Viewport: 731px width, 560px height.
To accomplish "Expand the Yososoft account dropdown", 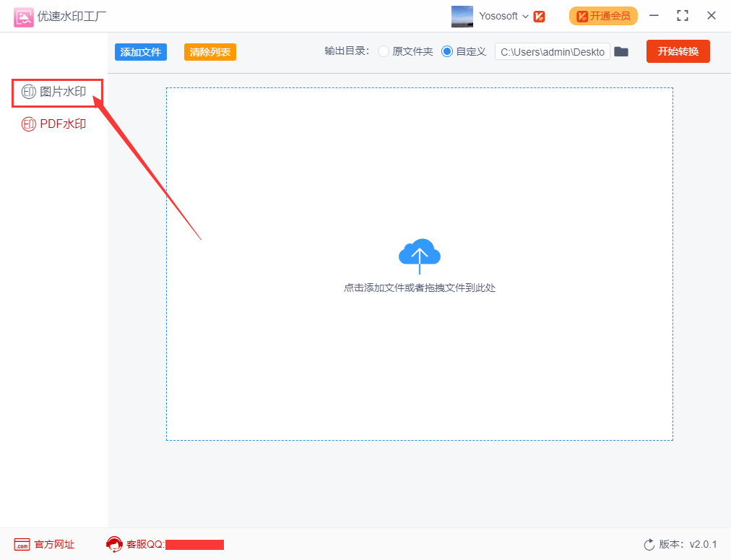I will point(525,17).
